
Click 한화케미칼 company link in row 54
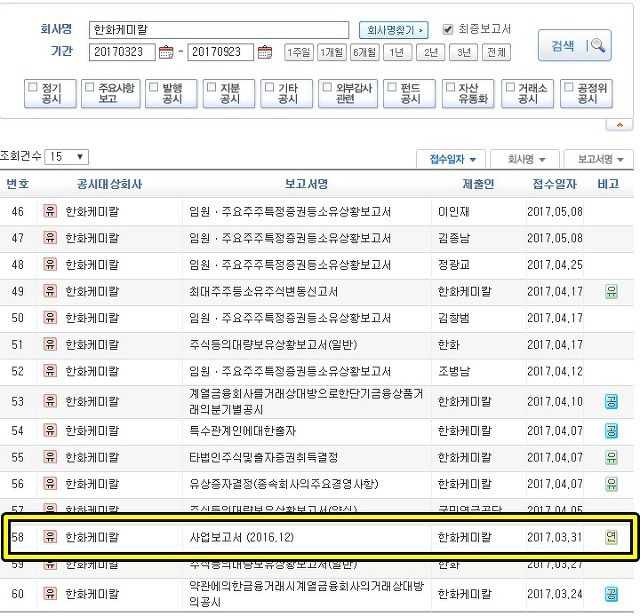click(92, 431)
